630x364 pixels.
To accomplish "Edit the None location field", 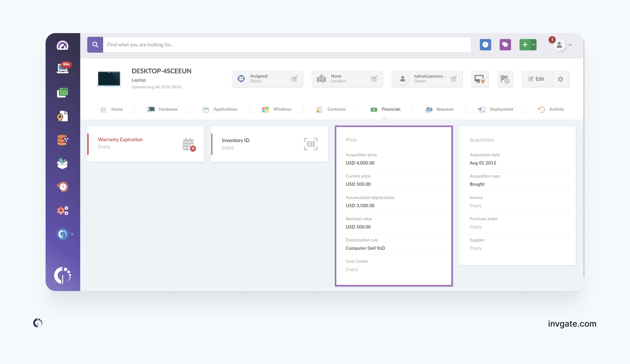I will point(374,79).
